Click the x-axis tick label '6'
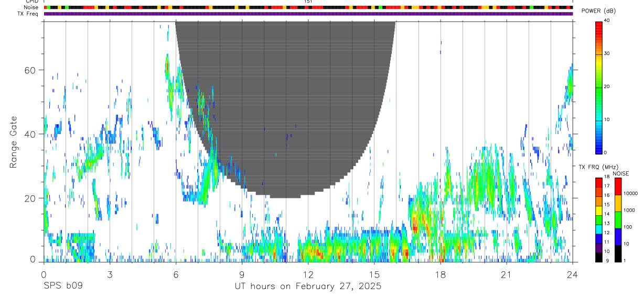This screenshot has width=644, height=297. [x=176, y=274]
